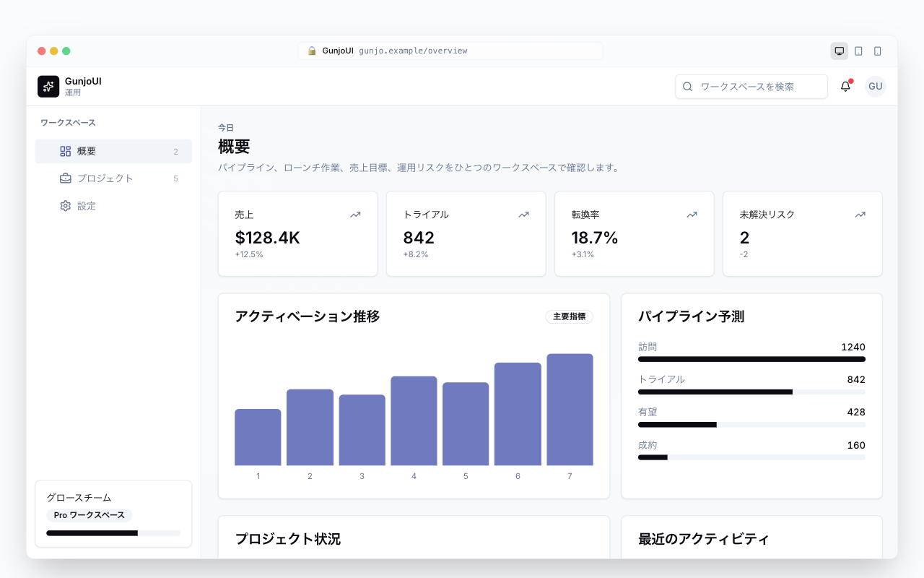Click the 成約 pipeline progress bar
The height and width of the screenshot is (578, 924).
tap(751, 457)
